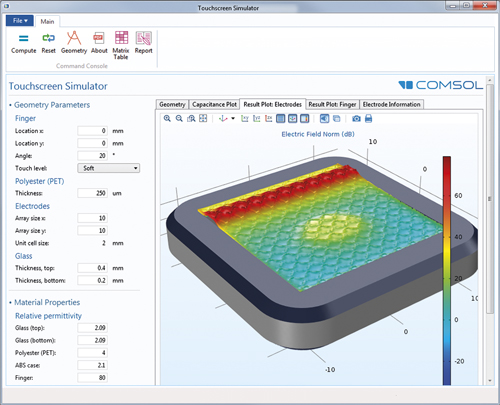Select Result Plot: Electrodes tab
Viewport: 500px width, 405px height.
click(x=273, y=104)
